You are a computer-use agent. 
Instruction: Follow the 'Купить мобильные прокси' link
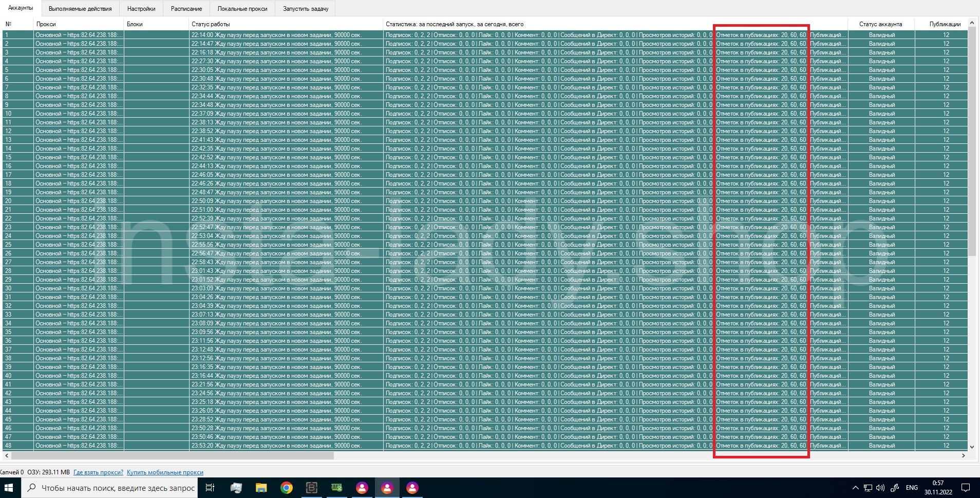pyautogui.click(x=165, y=472)
